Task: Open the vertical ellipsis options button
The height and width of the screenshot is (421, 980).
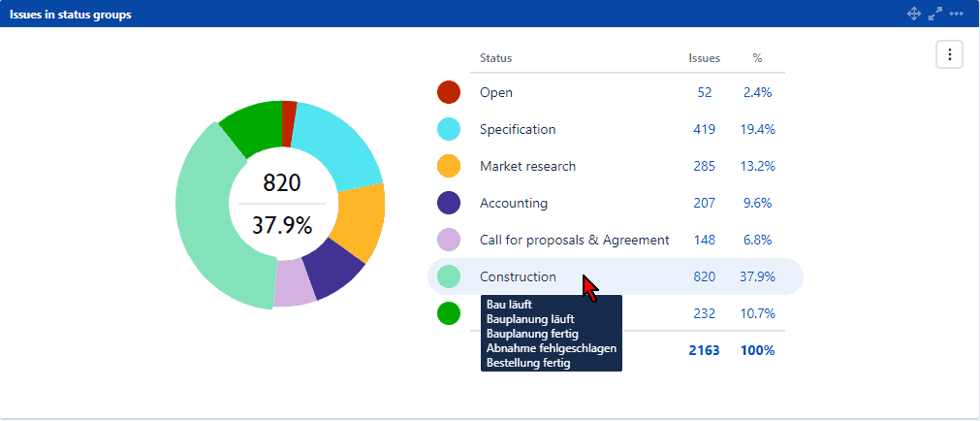Action: pyautogui.click(x=950, y=54)
